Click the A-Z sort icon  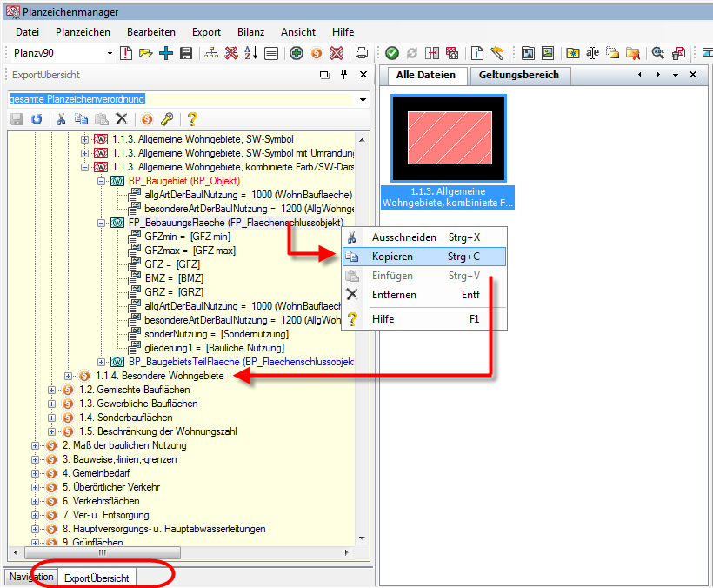coord(251,54)
